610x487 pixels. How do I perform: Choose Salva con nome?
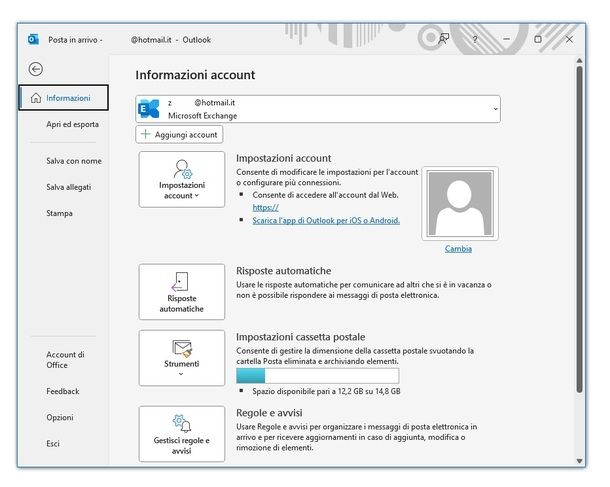click(74, 161)
